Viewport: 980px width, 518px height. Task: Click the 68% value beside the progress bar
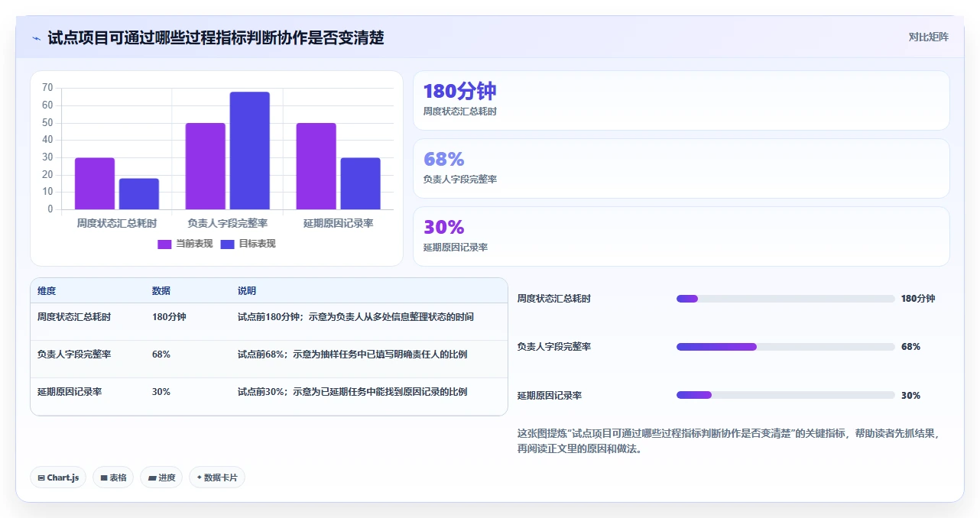pos(911,347)
